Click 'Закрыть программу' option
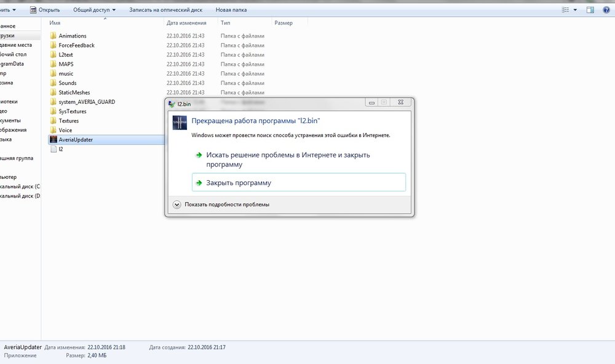 click(x=239, y=183)
